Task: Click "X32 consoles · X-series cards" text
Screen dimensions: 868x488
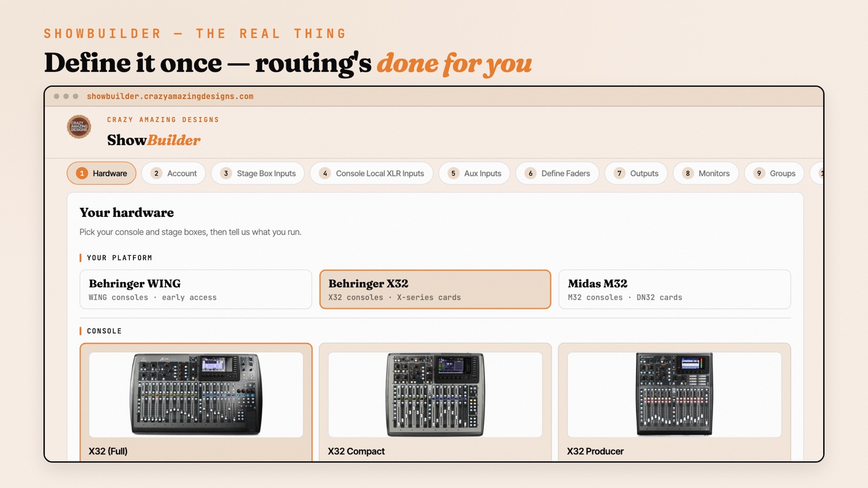Action: click(x=394, y=298)
